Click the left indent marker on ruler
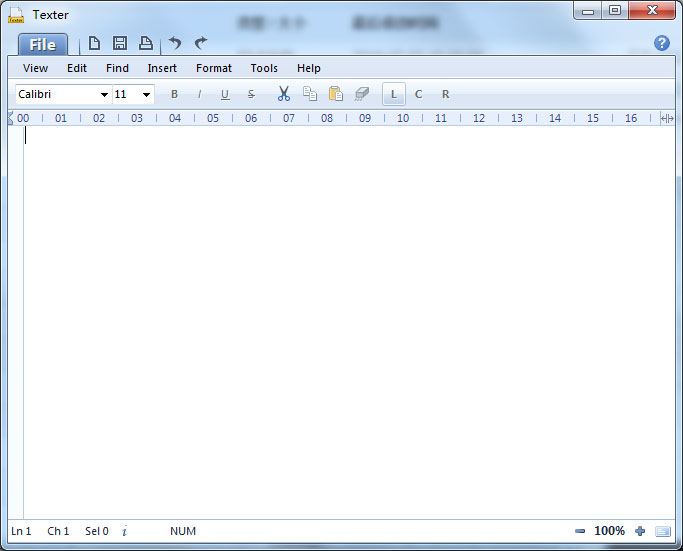Image resolution: width=683 pixels, height=551 pixels. click(10, 118)
